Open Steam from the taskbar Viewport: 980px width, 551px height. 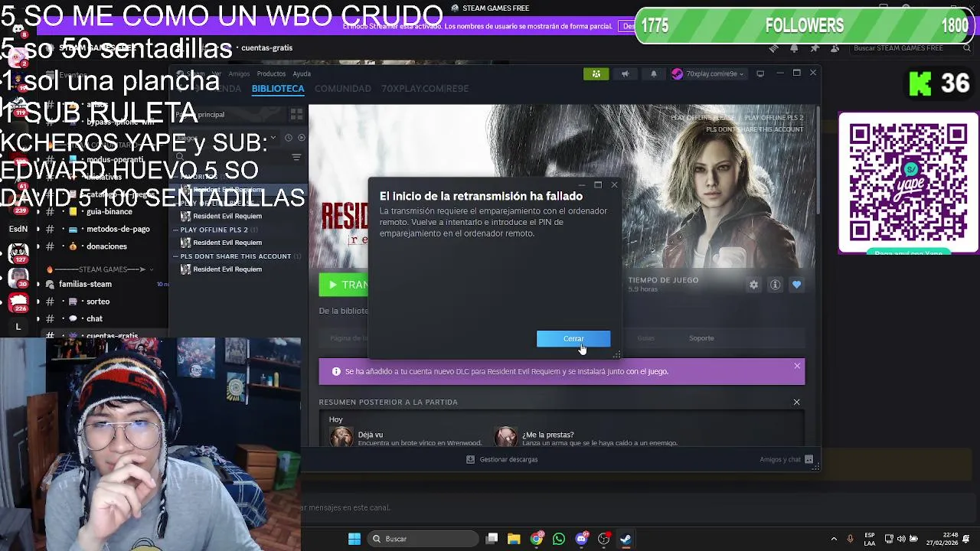[626, 539]
